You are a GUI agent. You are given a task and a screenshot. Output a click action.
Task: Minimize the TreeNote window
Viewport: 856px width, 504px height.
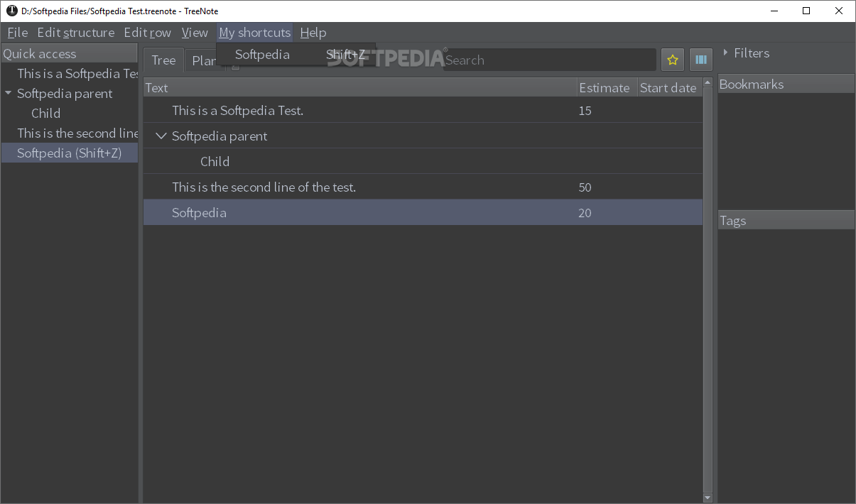point(774,11)
